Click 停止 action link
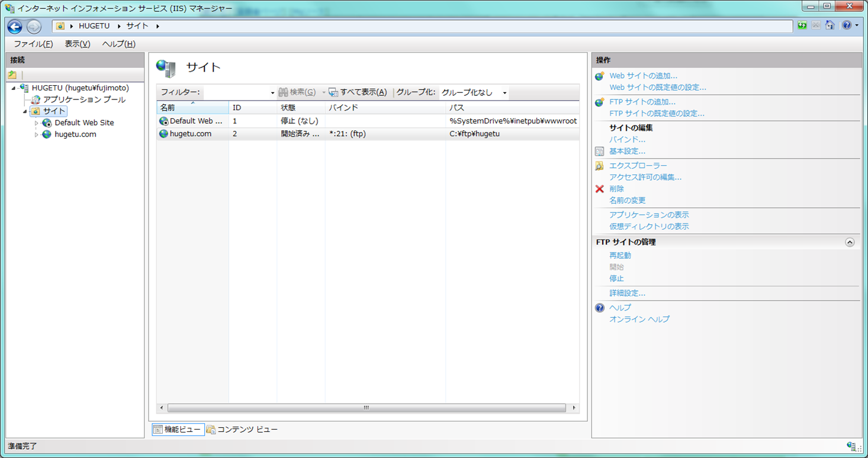The height and width of the screenshot is (458, 868). tap(616, 279)
